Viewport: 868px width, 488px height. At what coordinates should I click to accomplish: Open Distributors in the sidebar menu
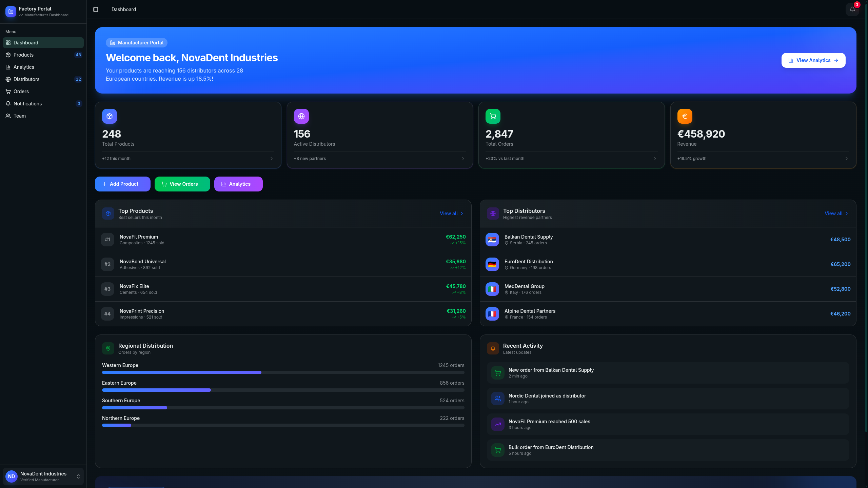pos(26,79)
